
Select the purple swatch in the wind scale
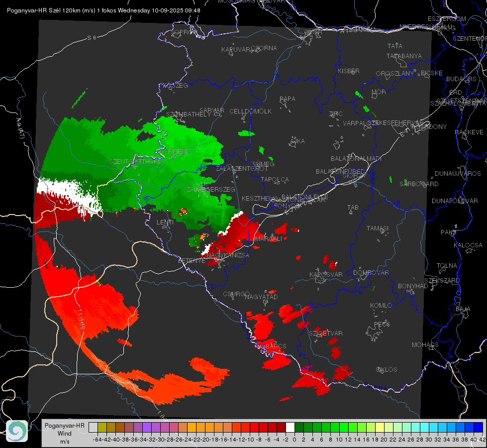pyautogui.click(x=147, y=427)
